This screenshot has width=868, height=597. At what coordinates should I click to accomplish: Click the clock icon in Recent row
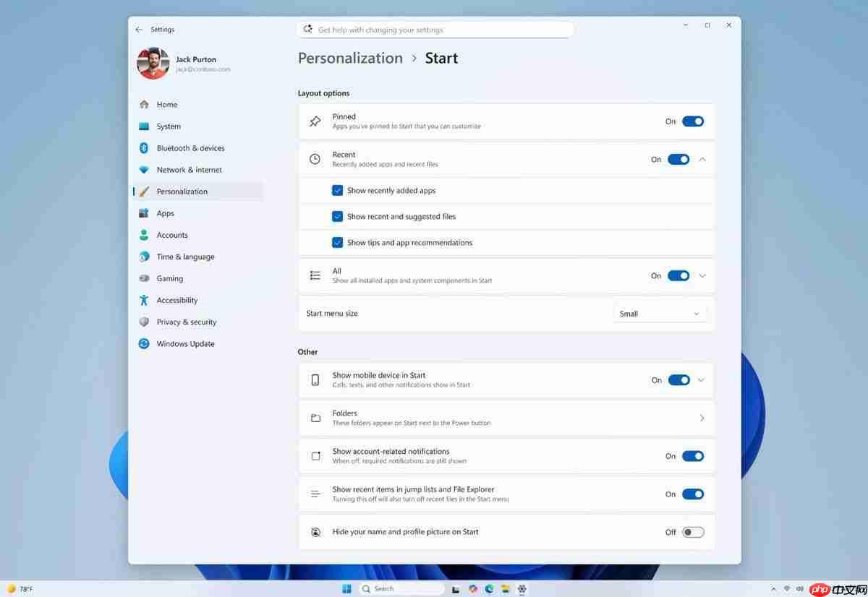(315, 159)
